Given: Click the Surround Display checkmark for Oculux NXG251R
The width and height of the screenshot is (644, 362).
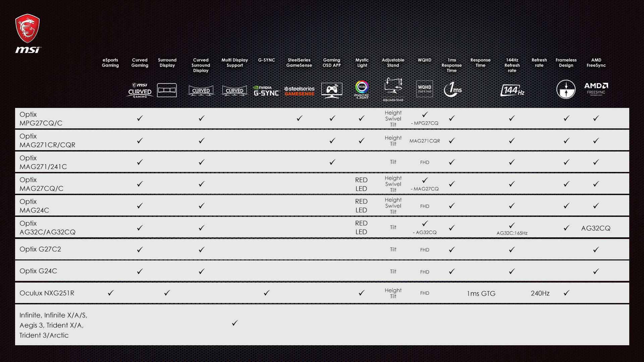Looking at the screenshot, I should coord(167,293).
